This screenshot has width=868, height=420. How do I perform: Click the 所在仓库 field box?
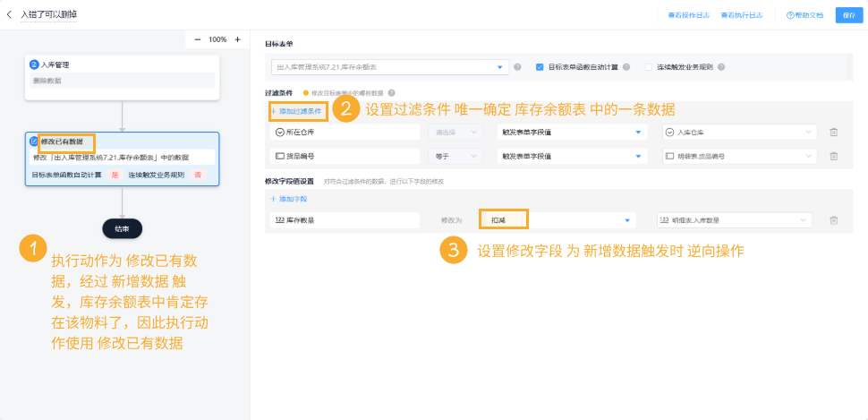coord(345,132)
